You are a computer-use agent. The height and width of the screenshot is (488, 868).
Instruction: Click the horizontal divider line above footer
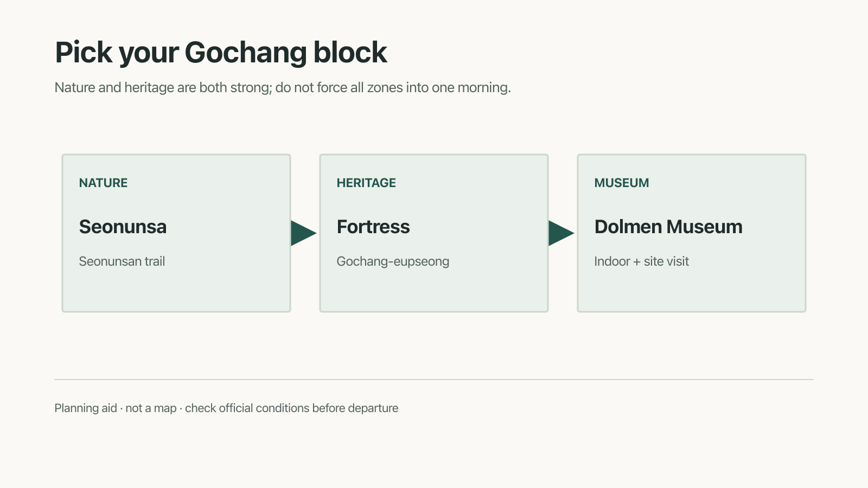(434, 380)
